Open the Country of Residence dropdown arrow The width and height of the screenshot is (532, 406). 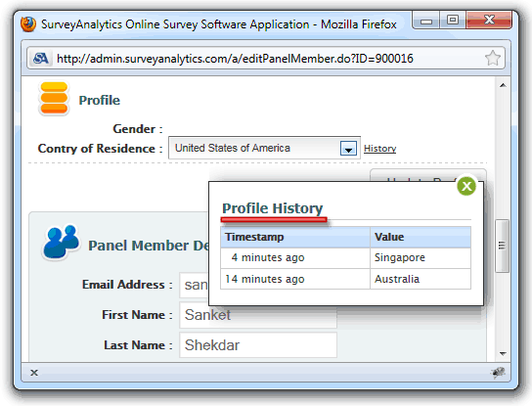(x=348, y=149)
